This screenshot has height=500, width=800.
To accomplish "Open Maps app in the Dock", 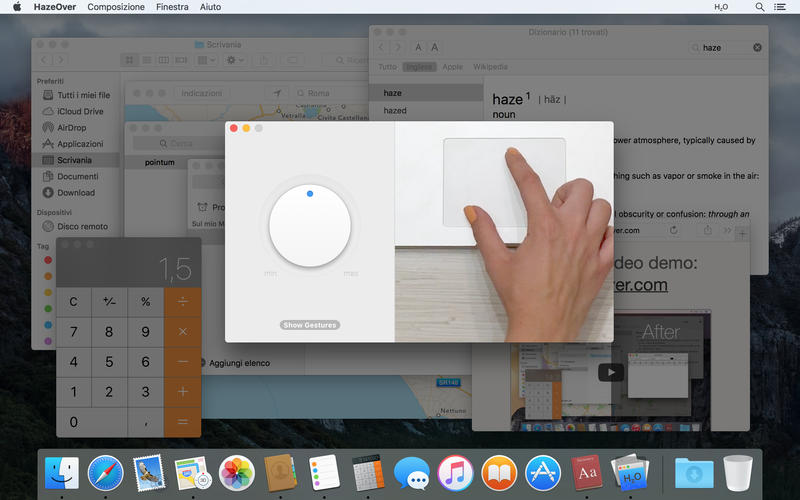I will click(192, 473).
